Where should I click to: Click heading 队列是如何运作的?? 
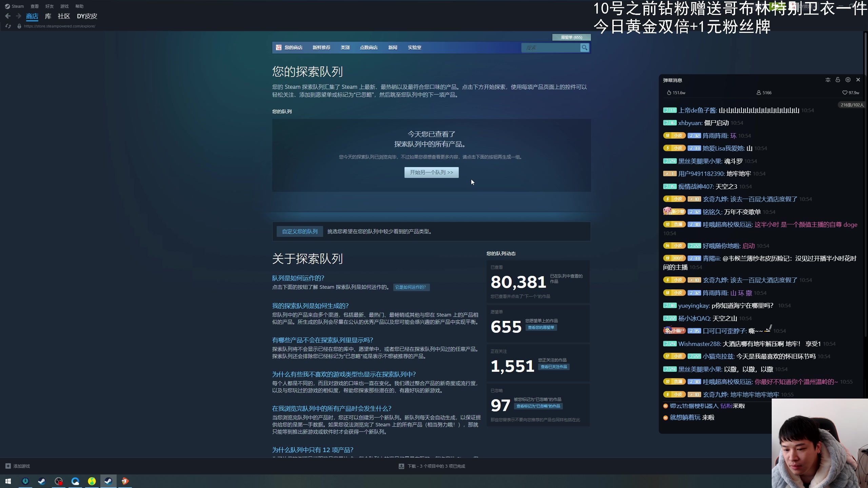point(298,278)
